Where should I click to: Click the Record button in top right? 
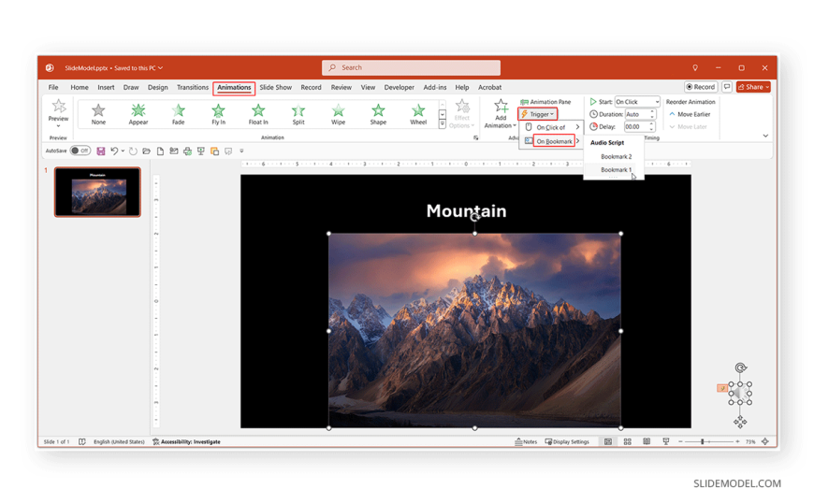click(701, 87)
